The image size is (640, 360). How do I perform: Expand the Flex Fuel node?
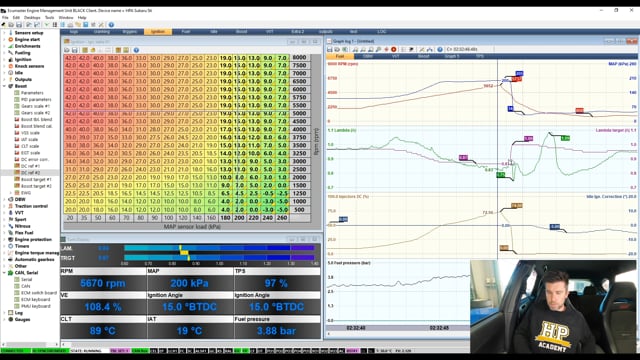pyautogui.click(x=4, y=233)
